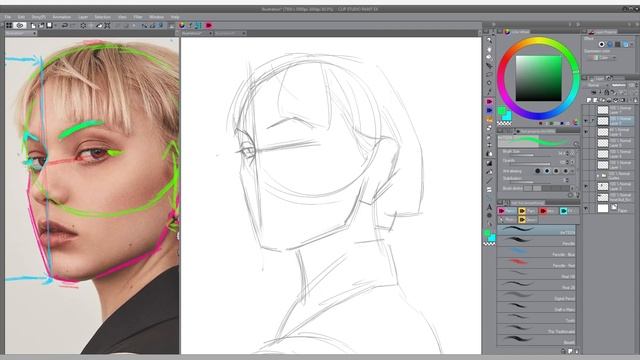Viewport: 640px width, 360px height.
Task: Choose the highlighted first sub tool brush
Action: 536,230
